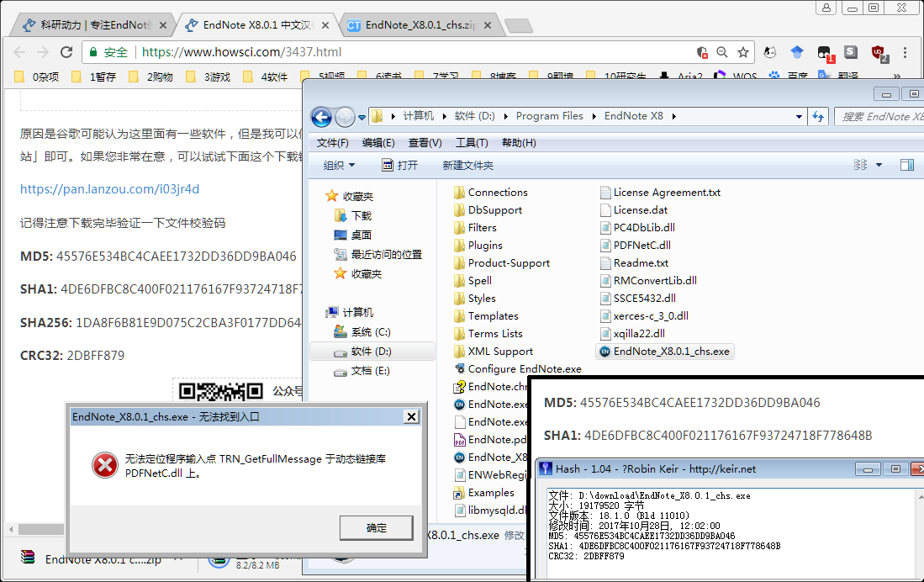Open 工具(T) menu in Explorer
This screenshot has width=924, height=582.
coord(472,143)
